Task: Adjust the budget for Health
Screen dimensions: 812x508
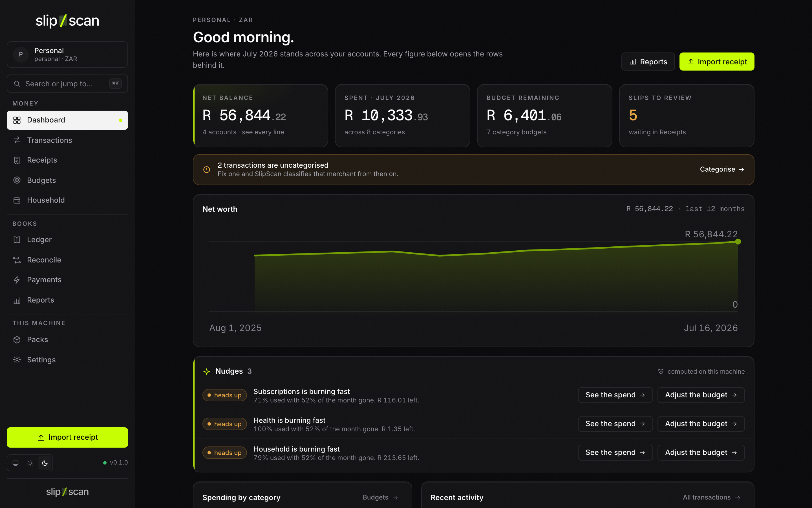Action: [x=701, y=424]
